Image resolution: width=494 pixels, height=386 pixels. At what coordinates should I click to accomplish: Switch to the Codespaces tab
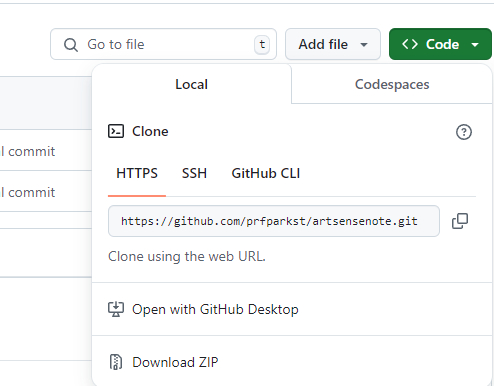pos(392,84)
